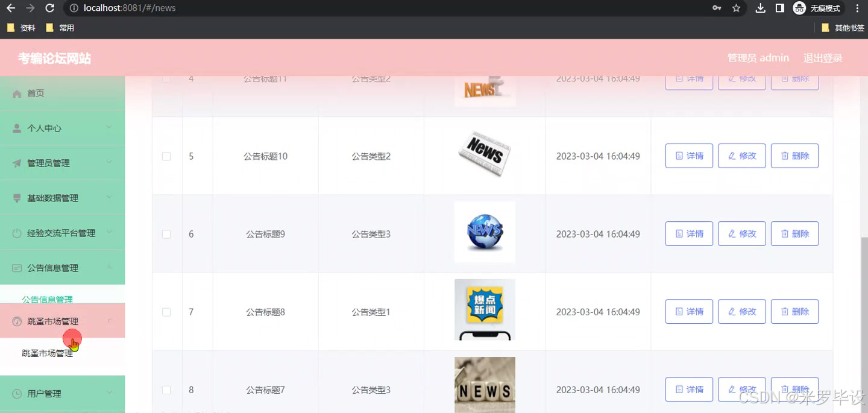Click the envelope icon beside 公告信息管理

click(17, 267)
